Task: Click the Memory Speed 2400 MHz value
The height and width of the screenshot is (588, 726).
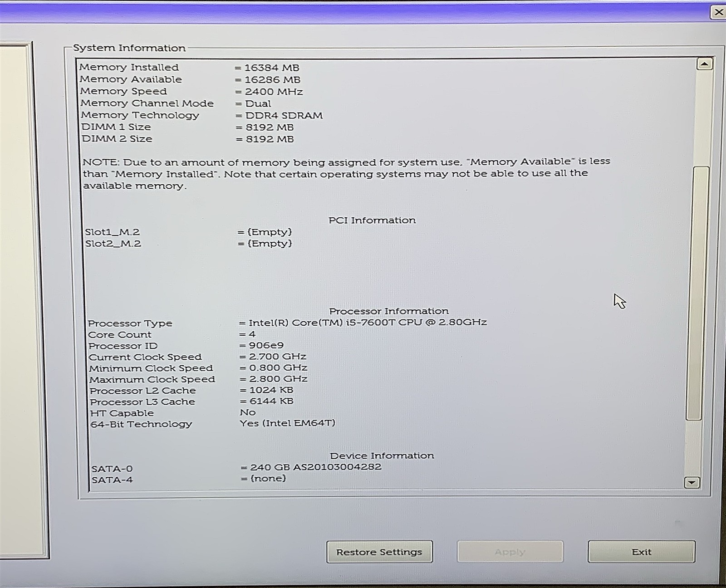Action: (273, 92)
